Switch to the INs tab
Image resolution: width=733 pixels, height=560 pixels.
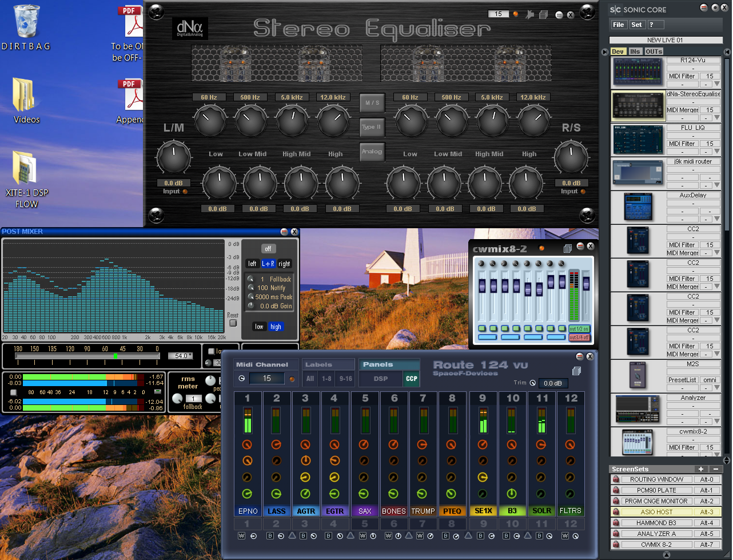point(635,51)
